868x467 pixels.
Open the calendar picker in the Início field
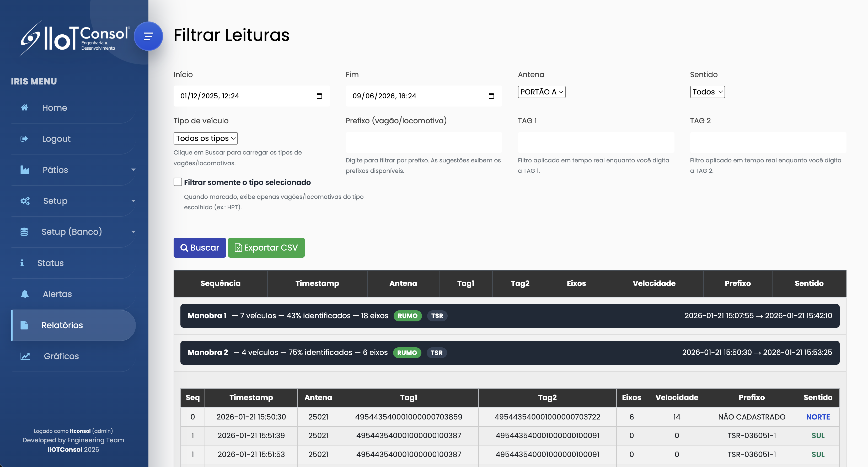319,96
